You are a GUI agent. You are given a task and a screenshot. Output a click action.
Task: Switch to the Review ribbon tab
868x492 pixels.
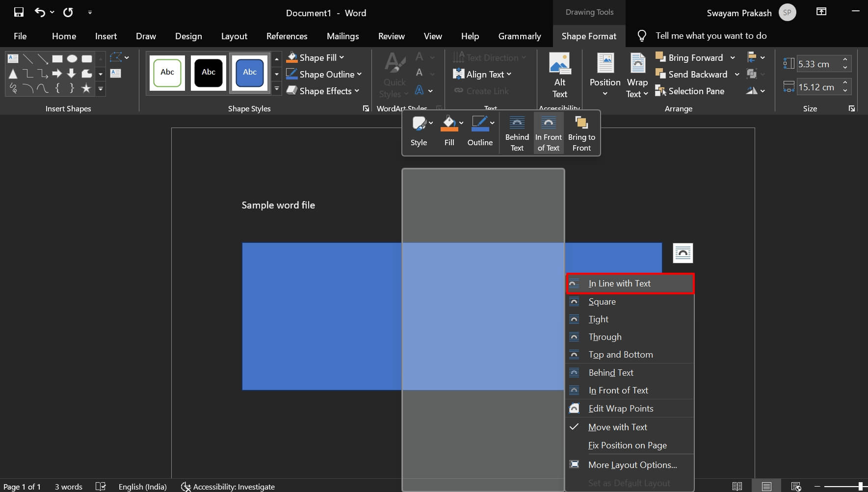click(391, 36)
